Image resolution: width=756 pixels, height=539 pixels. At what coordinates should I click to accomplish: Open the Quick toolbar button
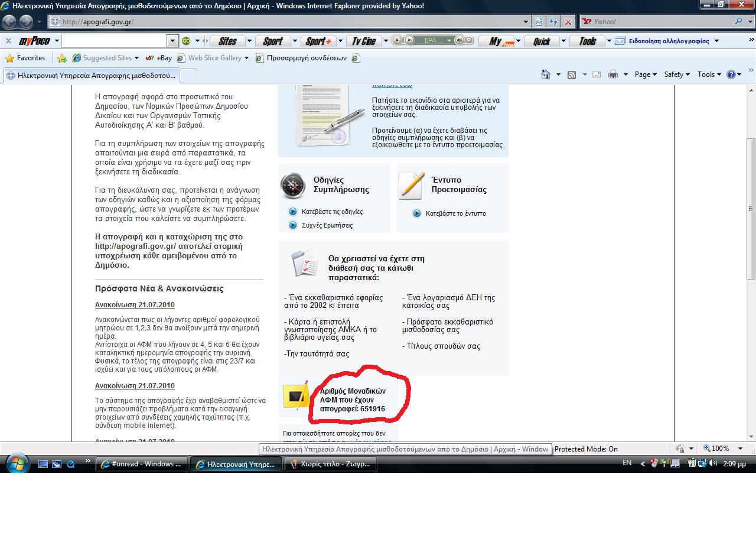coord(542,41)
